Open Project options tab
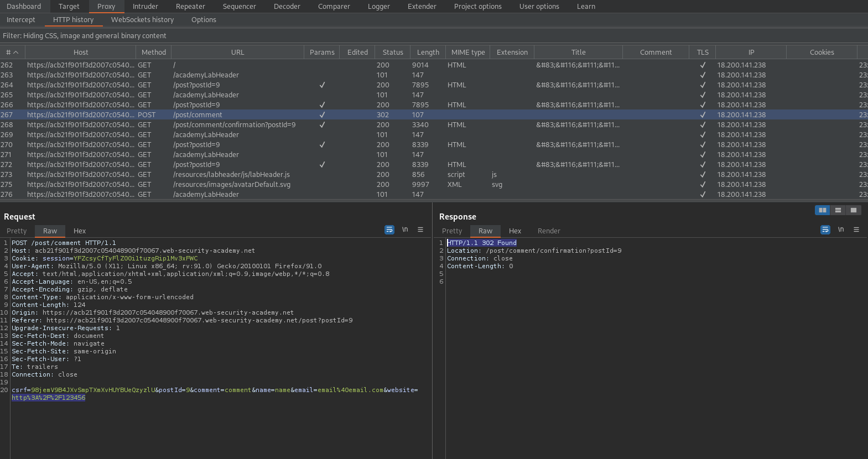This screenshot has height=459, width=868. tap(478, 7)
